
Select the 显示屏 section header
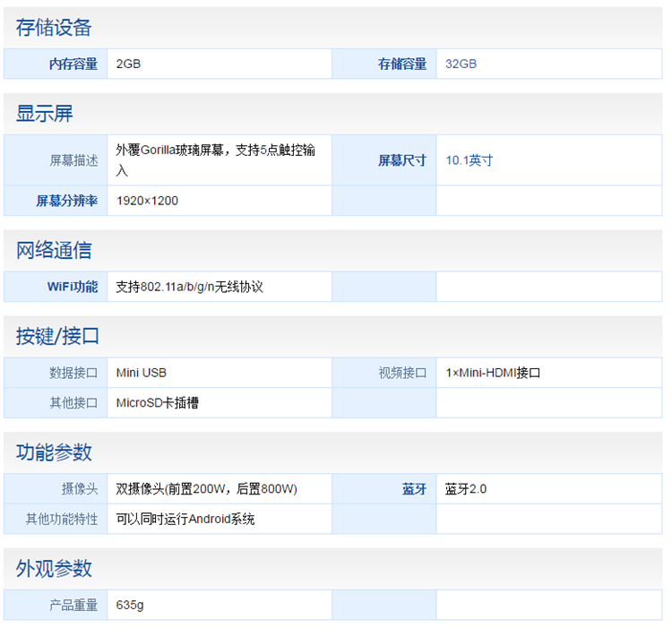pyautogui.click(x=44, y=114)
